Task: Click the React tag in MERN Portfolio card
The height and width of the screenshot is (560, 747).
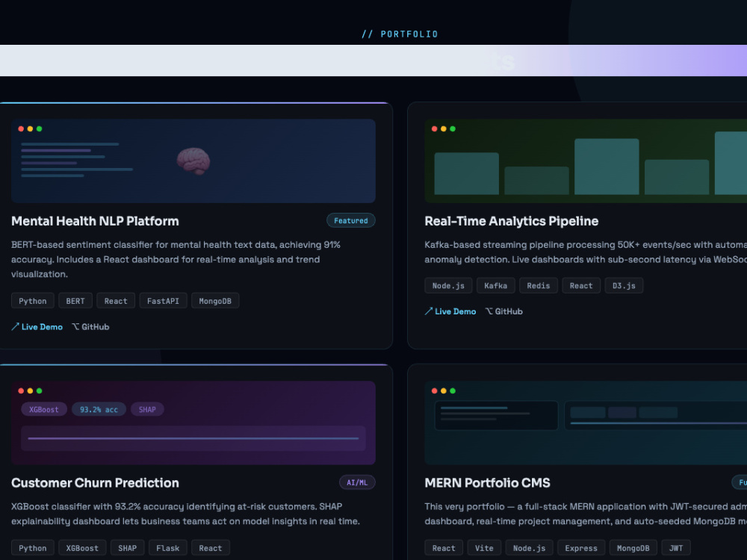Action: click(444, 548)
